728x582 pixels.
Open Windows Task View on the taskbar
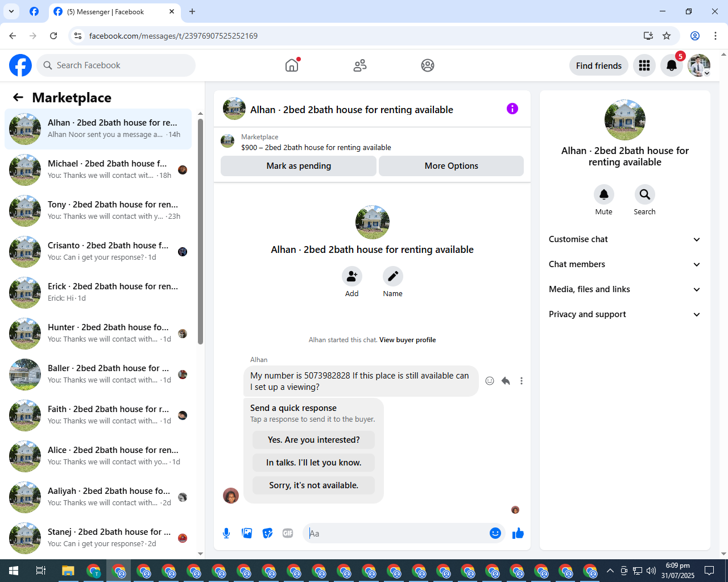pos(41,571)
